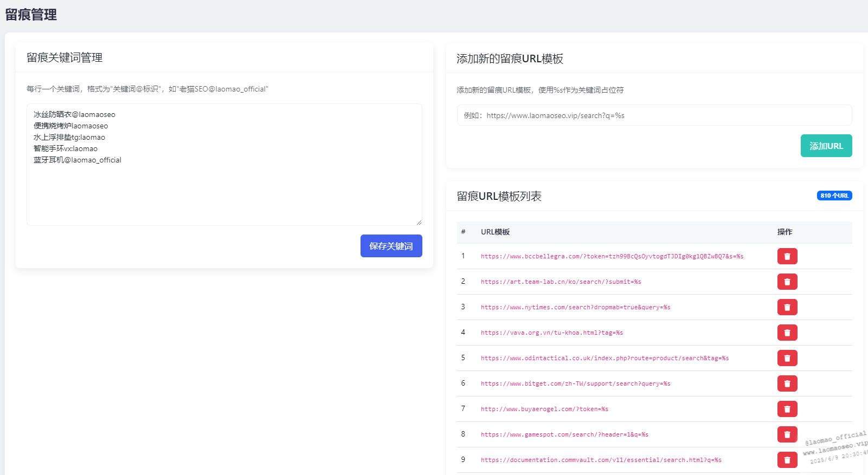Click the 810 个URL badge
This screenshot has height=475, width=868.
pos(834,196)
